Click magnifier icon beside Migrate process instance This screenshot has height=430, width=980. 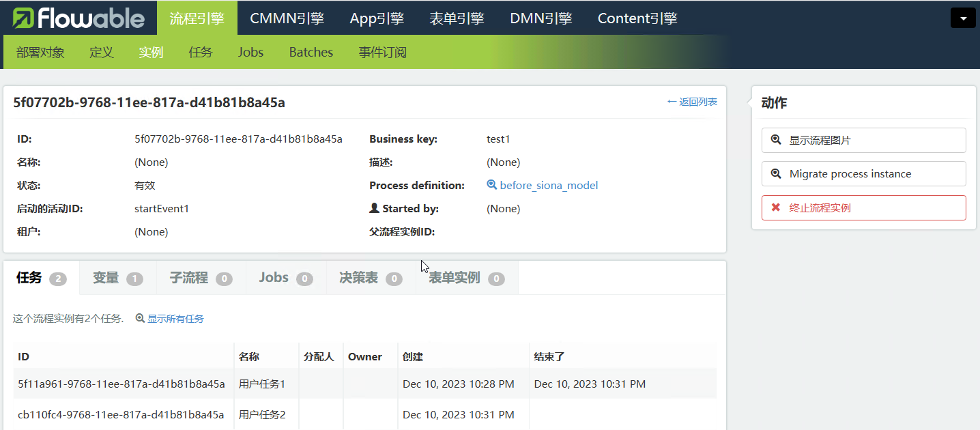(776, 174)
